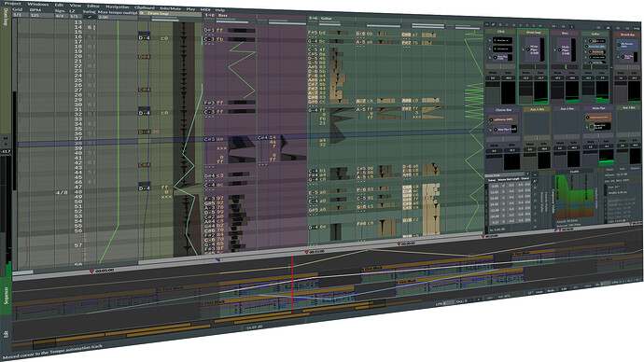The width and height of the screenshot is (644, 362).
Task: Open the Sequencer side tab
Action: point(6,296)
